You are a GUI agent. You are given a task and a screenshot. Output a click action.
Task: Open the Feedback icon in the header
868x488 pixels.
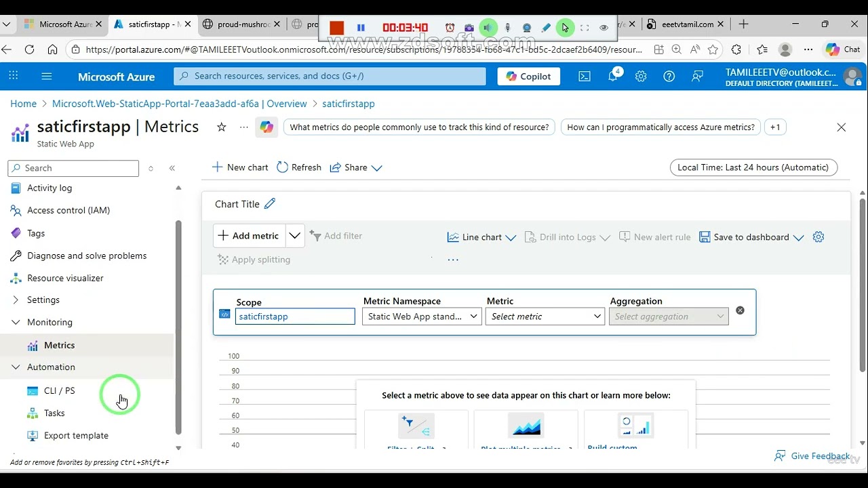[697, 77]
